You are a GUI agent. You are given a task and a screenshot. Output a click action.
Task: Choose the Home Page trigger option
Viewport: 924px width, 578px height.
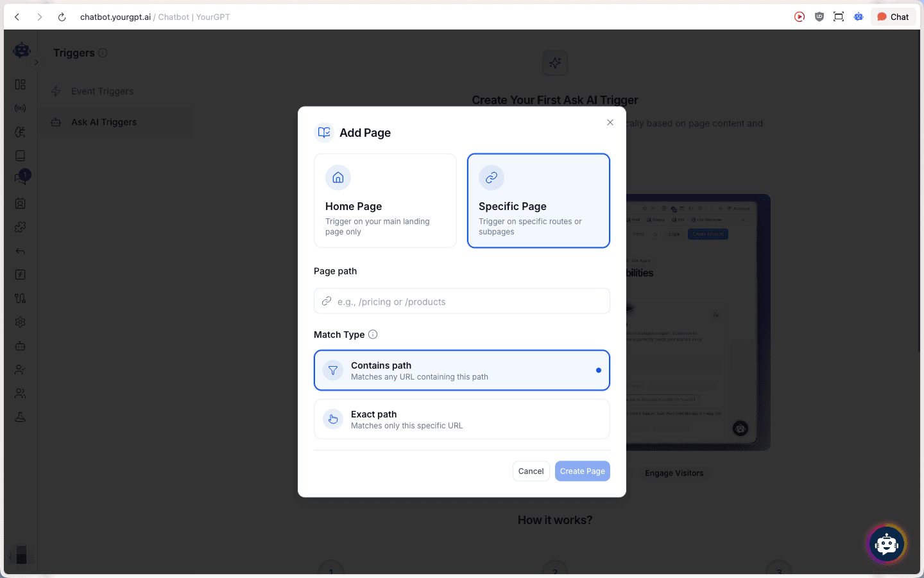pyautogui.click(x=384, y=200)
